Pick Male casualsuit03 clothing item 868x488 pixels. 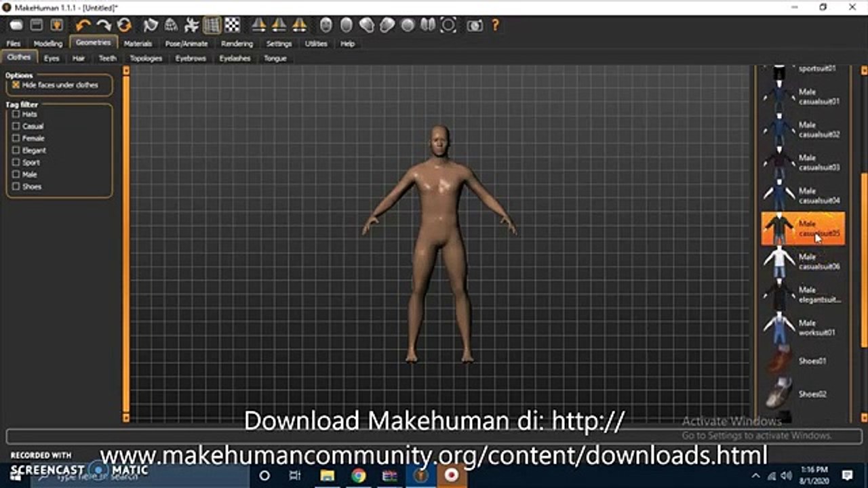[803, 162]
